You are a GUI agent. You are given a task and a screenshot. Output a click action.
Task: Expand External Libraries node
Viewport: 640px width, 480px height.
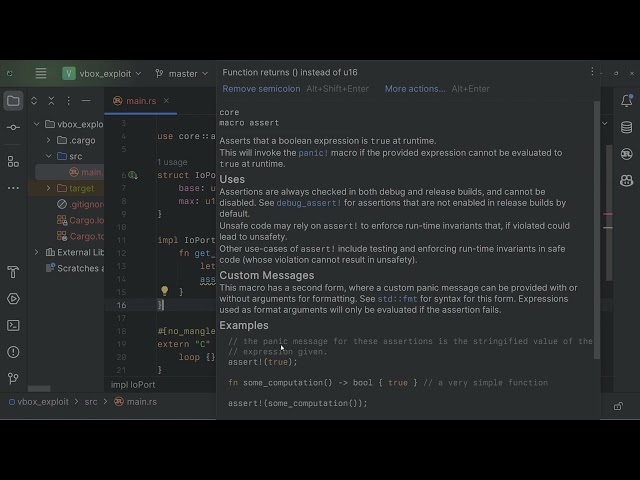point(36,252)
